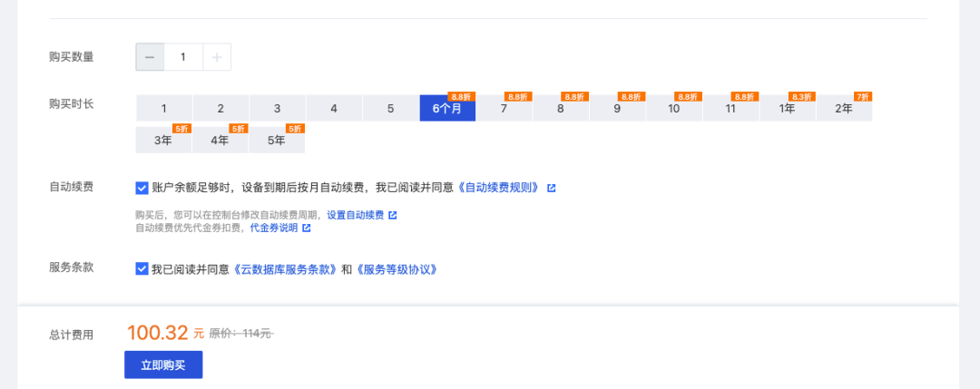Decrease purchase quantity with minus button
980x389 pixels.
click(150, 57)
